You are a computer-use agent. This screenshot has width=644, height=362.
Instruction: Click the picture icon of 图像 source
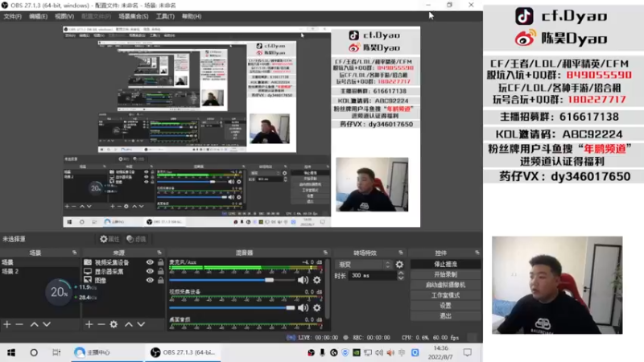coord(88,280)
